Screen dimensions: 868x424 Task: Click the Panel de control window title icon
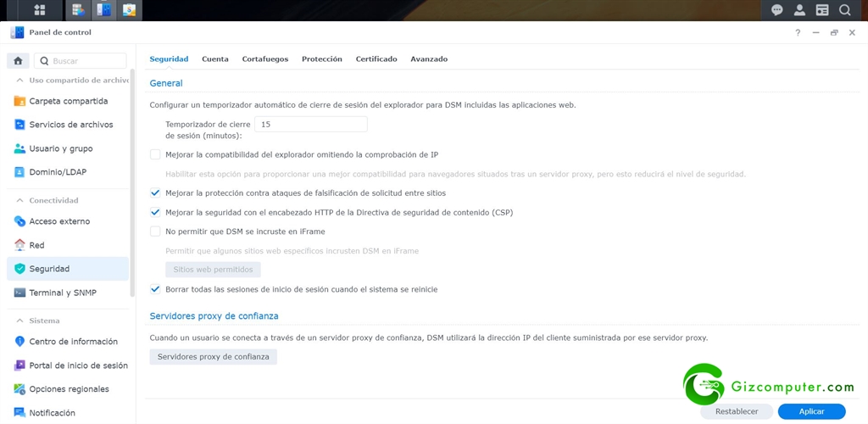pos(17,32)
